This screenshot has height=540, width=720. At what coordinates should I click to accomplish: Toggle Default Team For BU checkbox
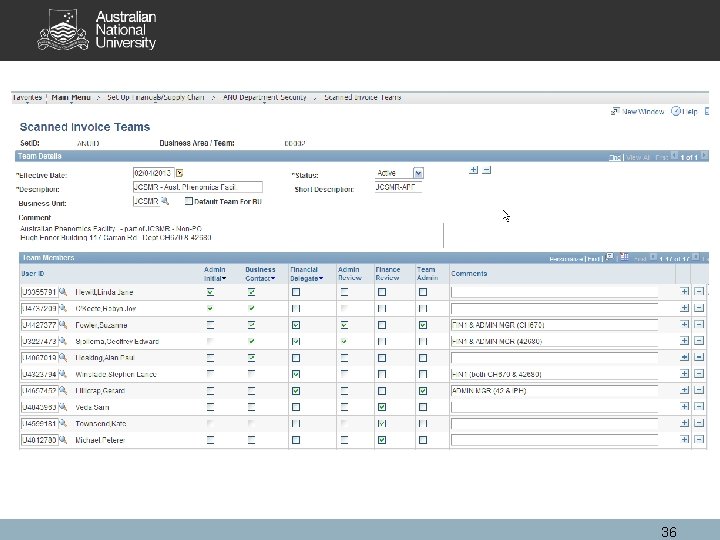189,201
